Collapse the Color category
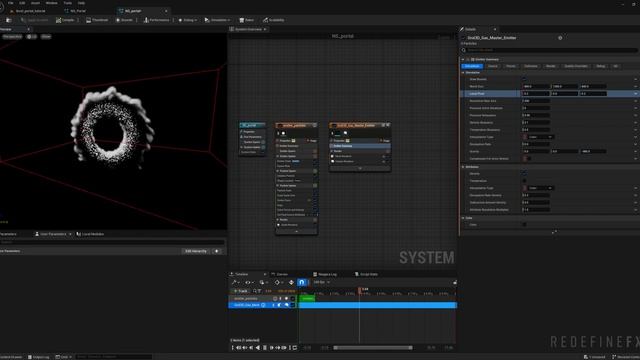Image resolution: width=640 pixels, height=360 pixels. coord(463,218)
